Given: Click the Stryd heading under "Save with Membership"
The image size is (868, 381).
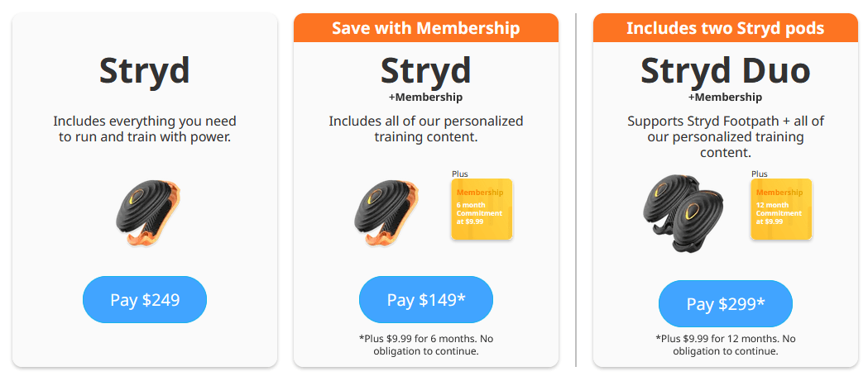Looking at the screenshot, I should [426, 71].
